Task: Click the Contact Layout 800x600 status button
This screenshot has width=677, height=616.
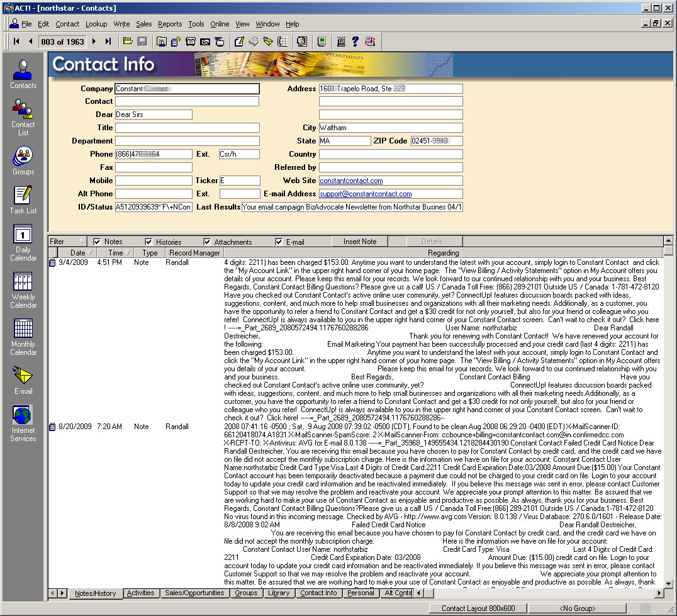Action: [478, 608]
